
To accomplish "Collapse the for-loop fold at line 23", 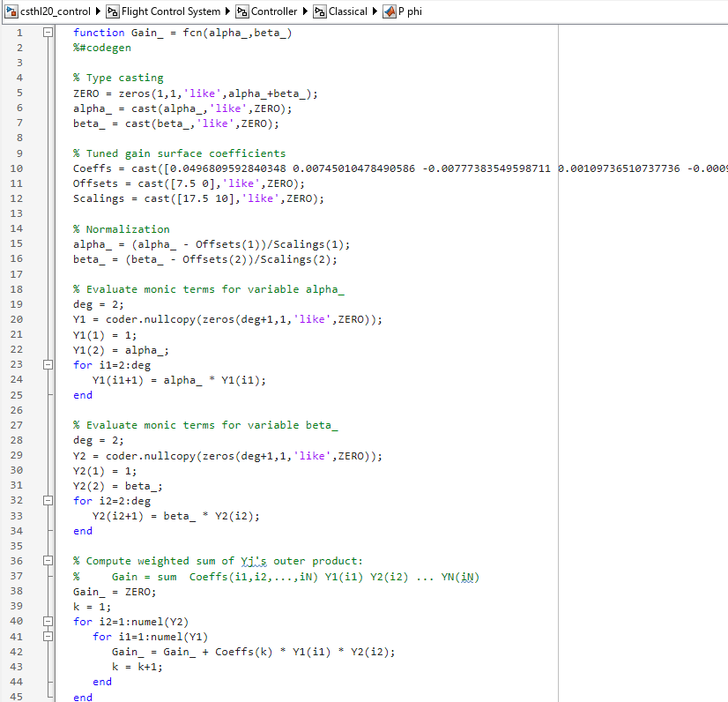I will (x=48, y=364).
